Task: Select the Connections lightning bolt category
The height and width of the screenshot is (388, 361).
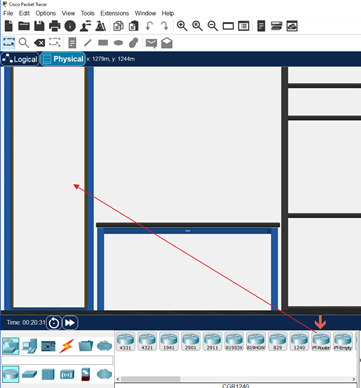Action: [67, 346]
